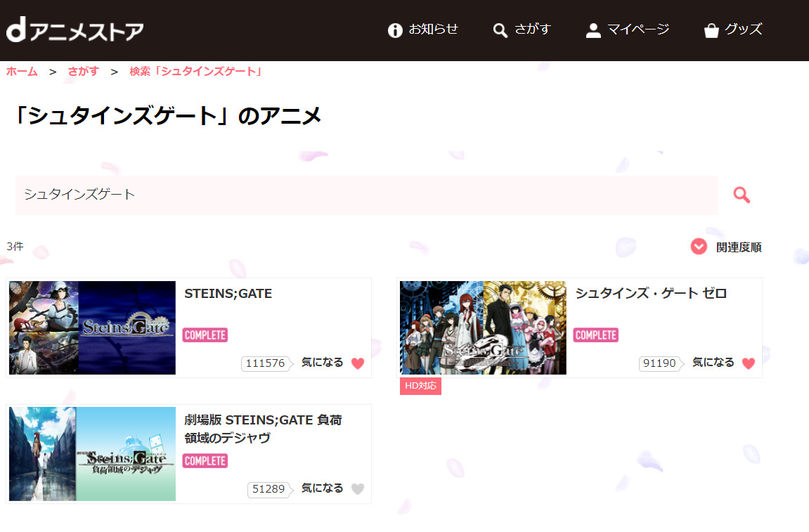Toggle the heart for シュタインズ・ゲート ゼロ
The image size is (809, 532).
[x=749, y=363]
